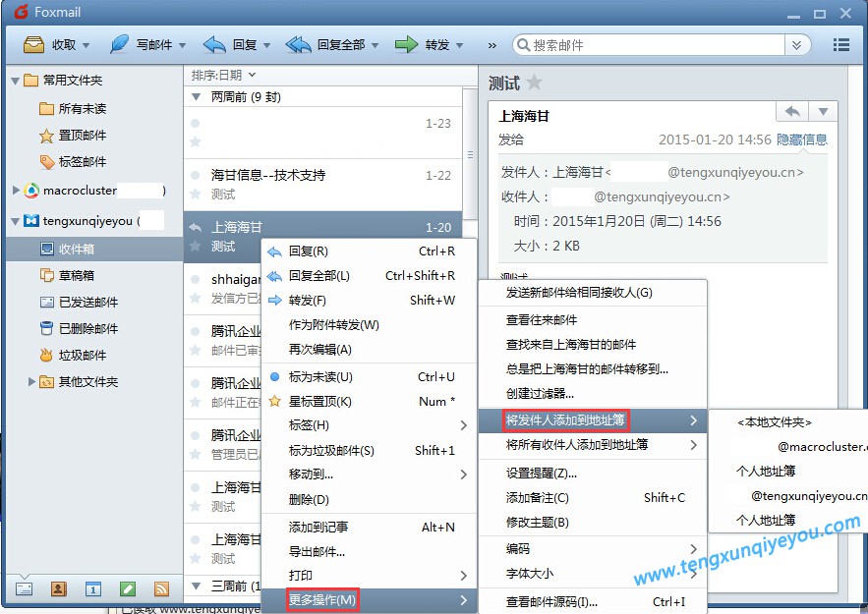
Task: Expand the macrocluster account node
Action: [16, 191]
